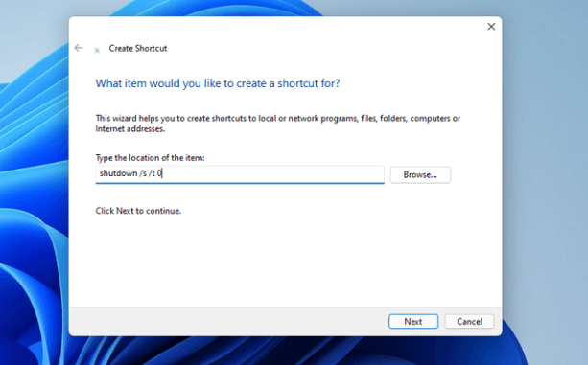The height and width of the screenshot is (365, 588).
Task: Click the wizard description paragraph text
Action: (x=278, y=124)
